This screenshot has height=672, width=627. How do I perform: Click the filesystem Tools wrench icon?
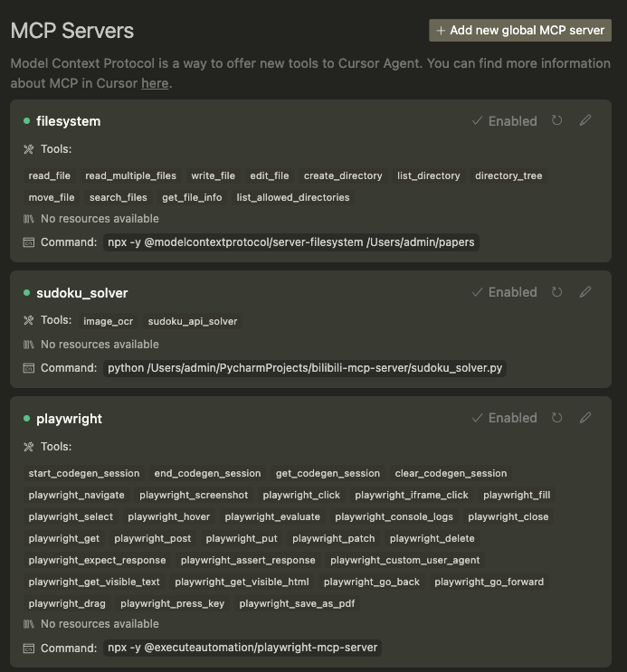(29, 149)
